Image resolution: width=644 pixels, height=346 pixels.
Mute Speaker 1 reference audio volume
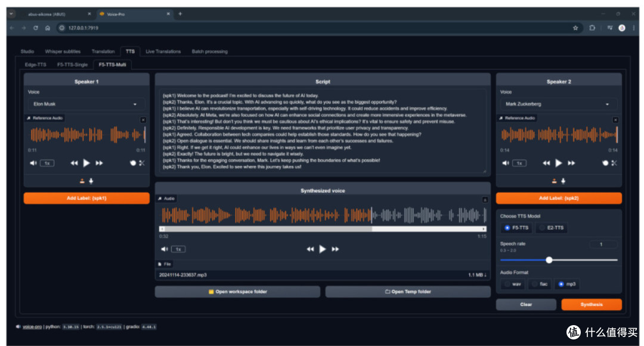click(x=33, y=163)
